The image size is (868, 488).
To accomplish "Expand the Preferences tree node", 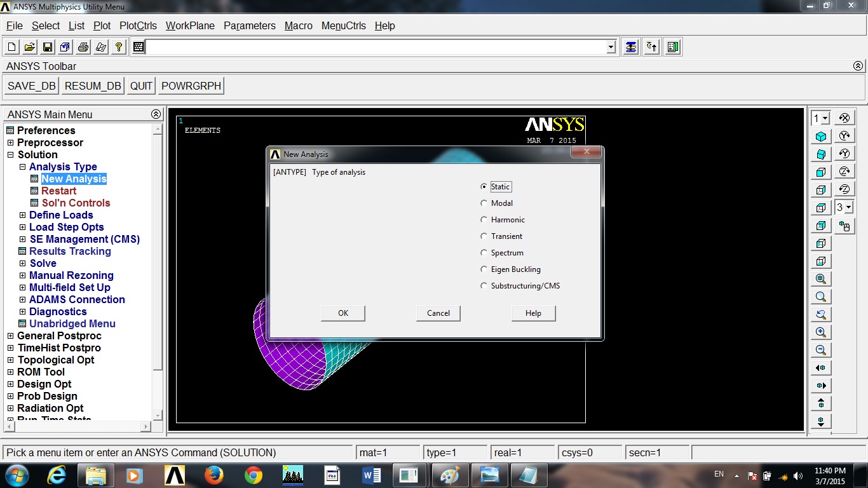I will coord(10,131).
